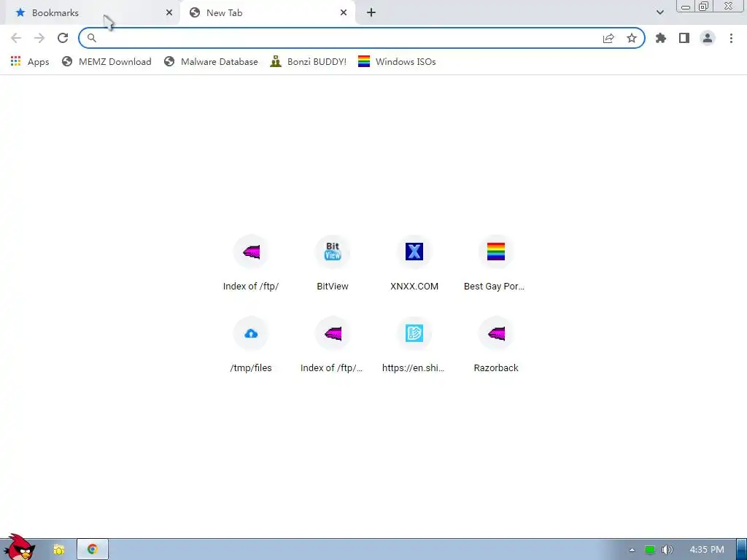Open the tab search chevron

pyautogui.click(x=659, y=12)
